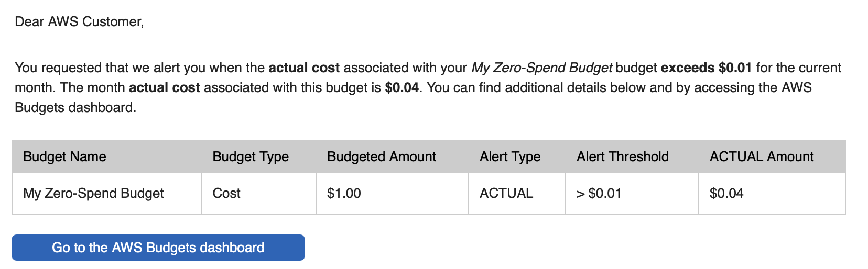
Task: Select the Cost budget type cell
Action: (226, 193)
